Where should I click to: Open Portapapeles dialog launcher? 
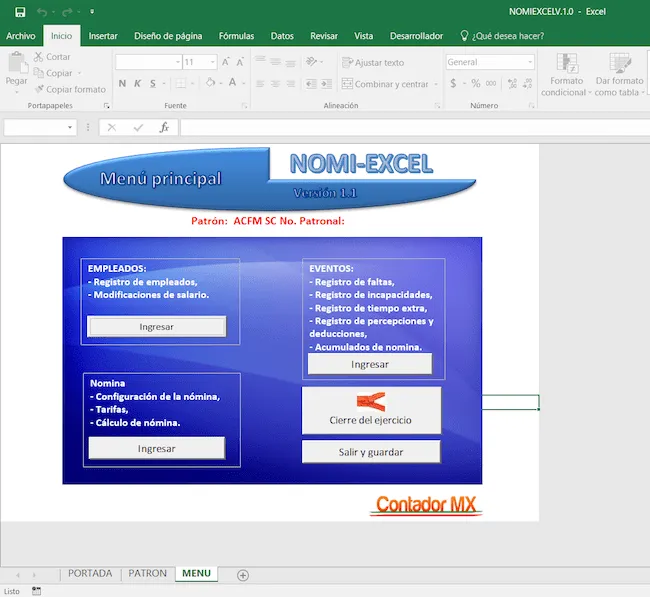tap(107, 106)
